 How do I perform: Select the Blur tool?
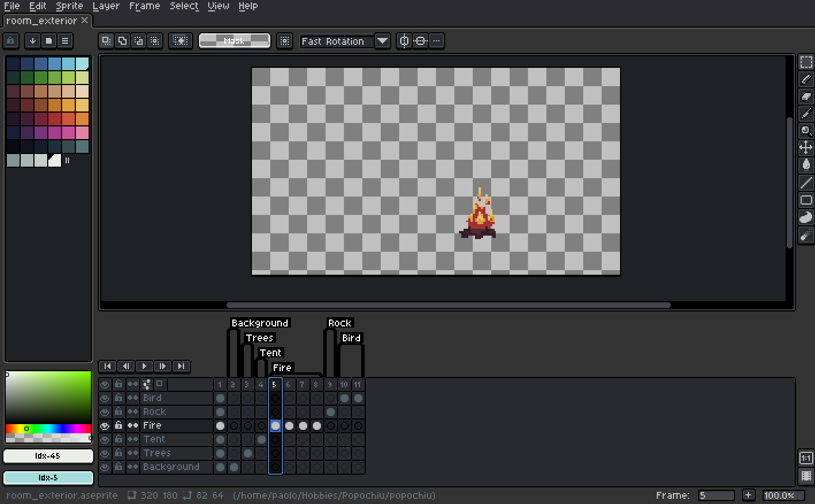coord(806,234)
